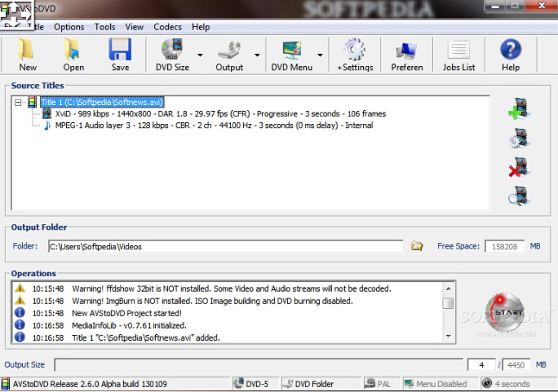Click the AVStoDVD status bar logo icon
Viewport: 558px width, 392px height.
(x=6, y=384)
